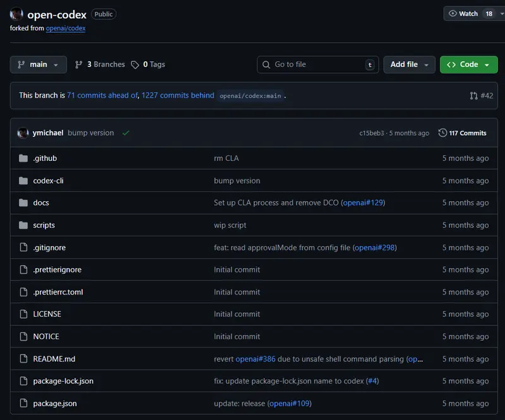
Task: Click the tags icon beside 0 Tags
Action: point(135,64)
